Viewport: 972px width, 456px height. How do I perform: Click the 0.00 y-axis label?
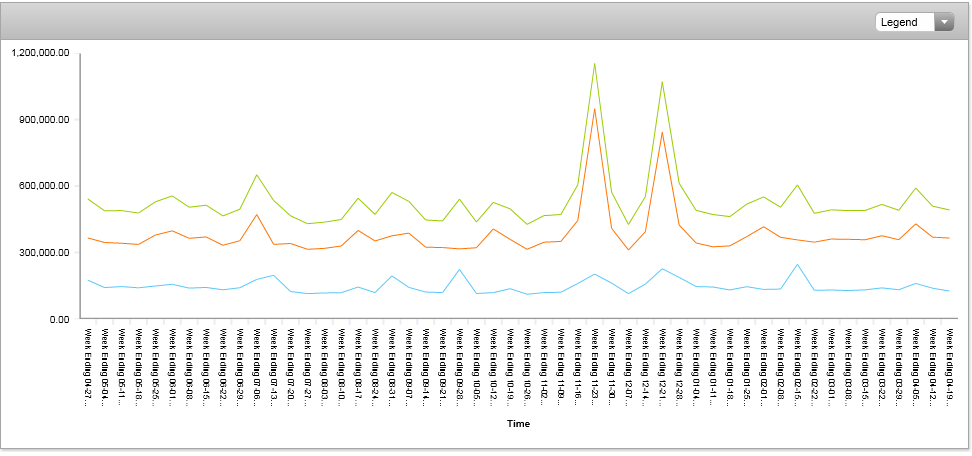coord(56,319)
